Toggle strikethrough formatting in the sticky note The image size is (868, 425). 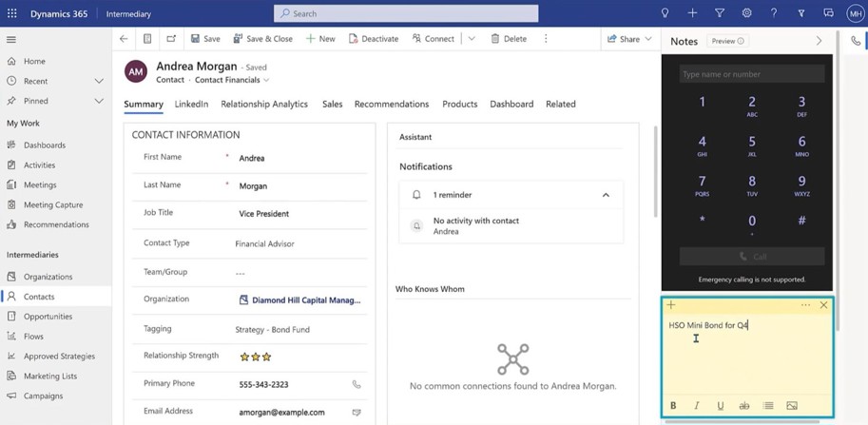point(744,406)
